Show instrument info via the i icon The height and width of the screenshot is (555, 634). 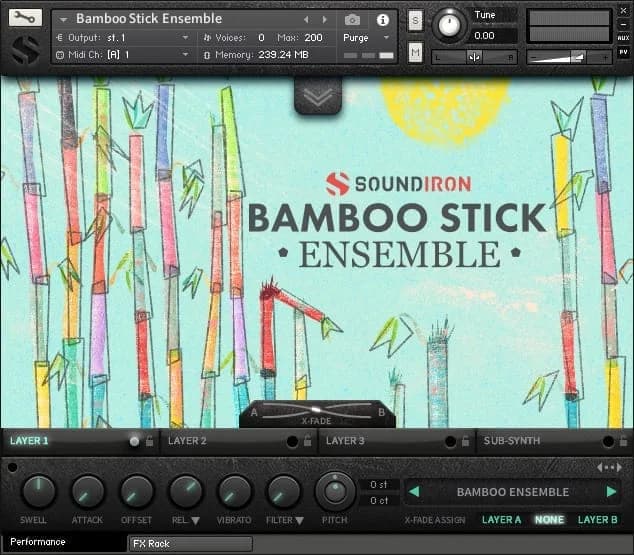pos(383,19)
